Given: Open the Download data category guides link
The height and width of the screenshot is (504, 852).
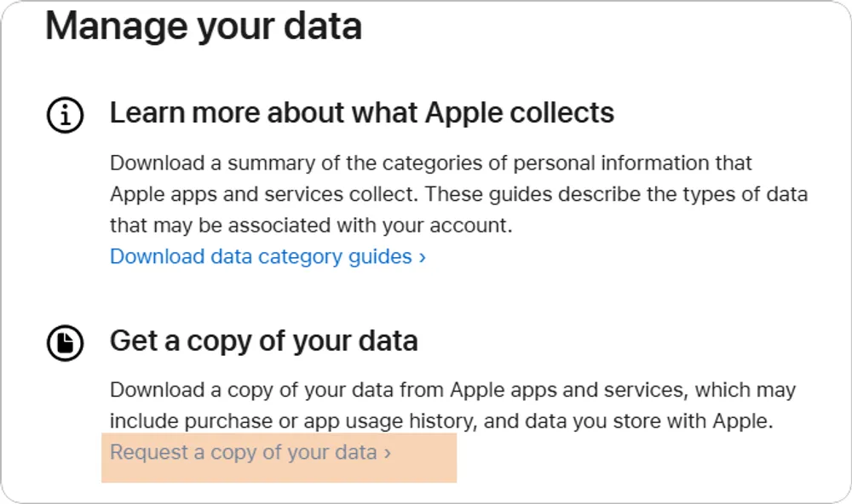Looking at the screenshot, I should coord(261,256).
